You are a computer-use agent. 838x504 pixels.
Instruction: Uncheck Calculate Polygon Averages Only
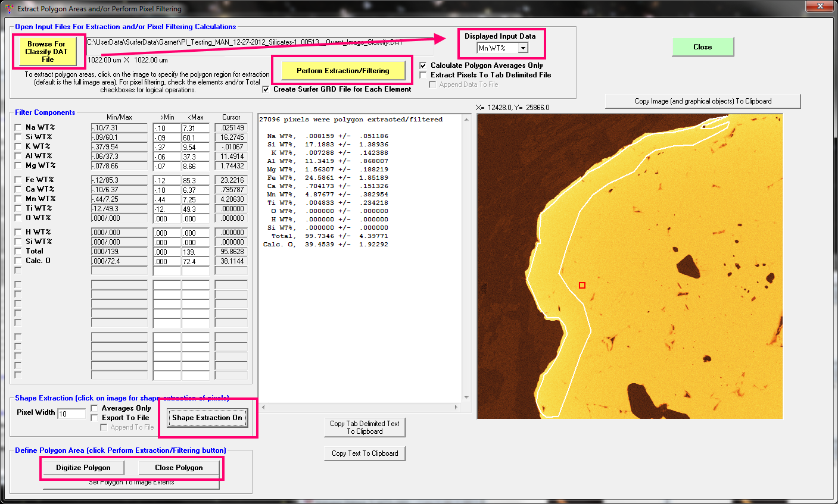423,65
